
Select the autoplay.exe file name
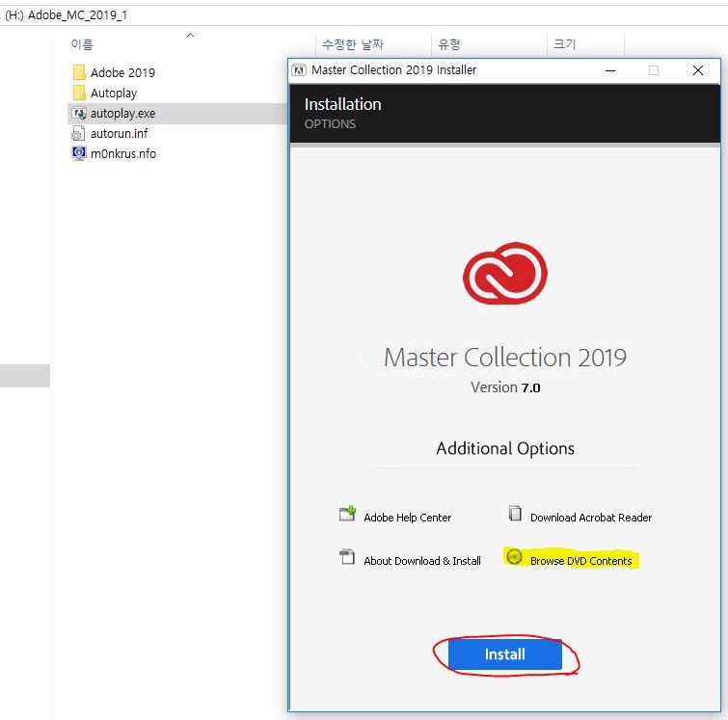point(123,114)
